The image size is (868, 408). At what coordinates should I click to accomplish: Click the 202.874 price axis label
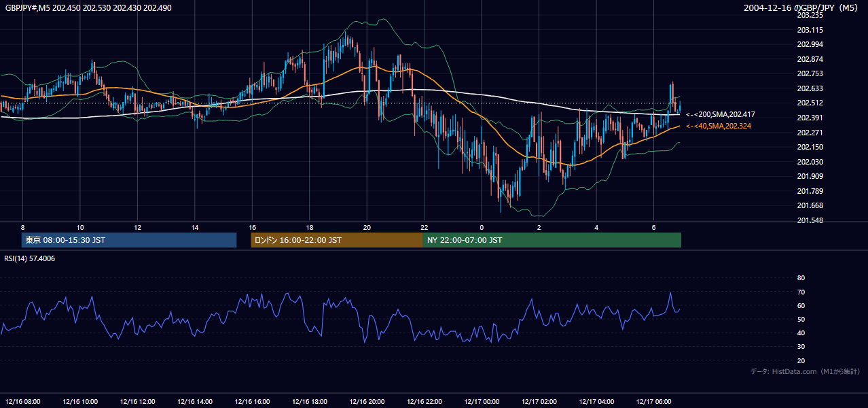[810, 59]
